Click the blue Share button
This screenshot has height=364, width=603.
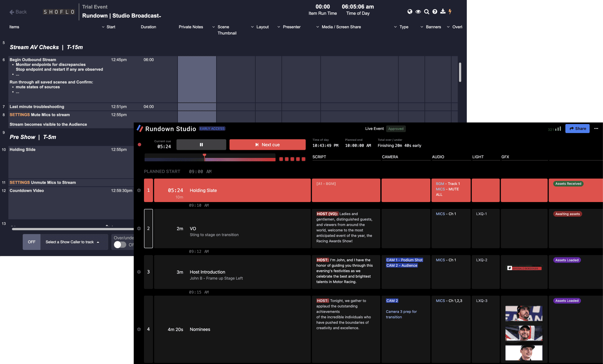click(x=577, y=128)
